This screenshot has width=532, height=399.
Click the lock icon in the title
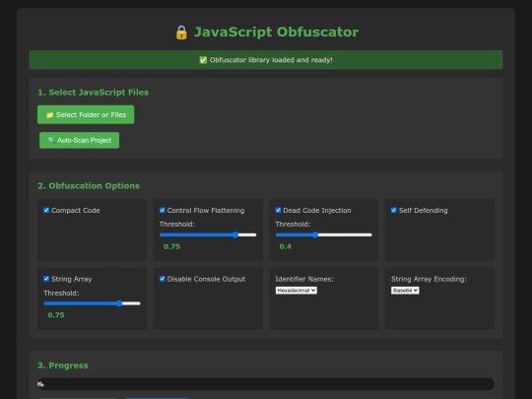[x=181, y=33]
